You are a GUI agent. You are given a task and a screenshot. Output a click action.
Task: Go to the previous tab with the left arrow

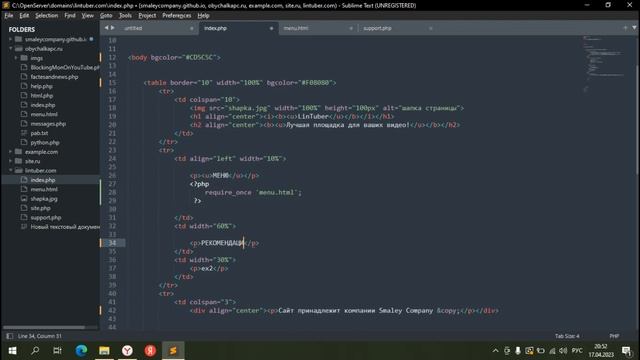(x=107, y=28)
